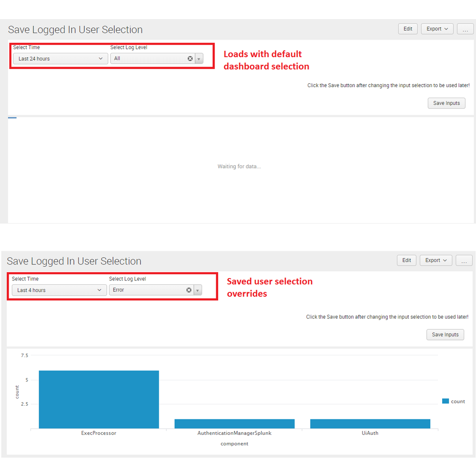Expand the log level arrow beside "Error"
476x459 pixels.
tap(197, 290)
